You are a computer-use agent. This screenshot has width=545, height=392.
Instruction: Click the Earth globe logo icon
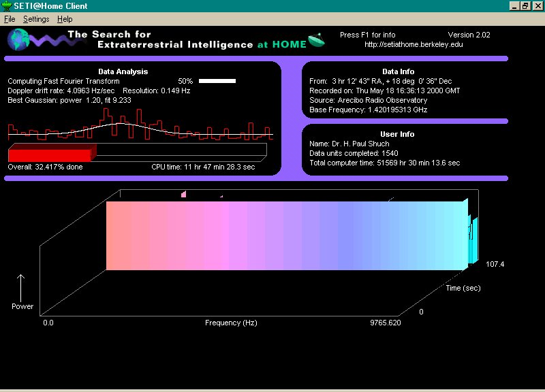tap(18, 39)
